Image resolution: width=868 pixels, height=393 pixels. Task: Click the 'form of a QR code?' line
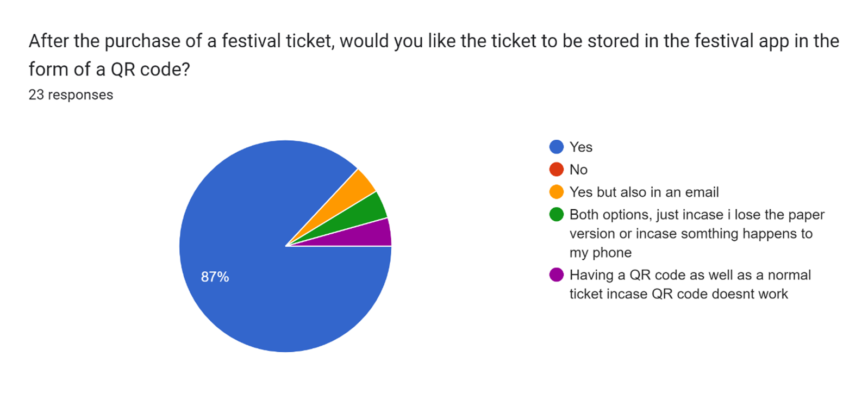[x=109, y=69]
